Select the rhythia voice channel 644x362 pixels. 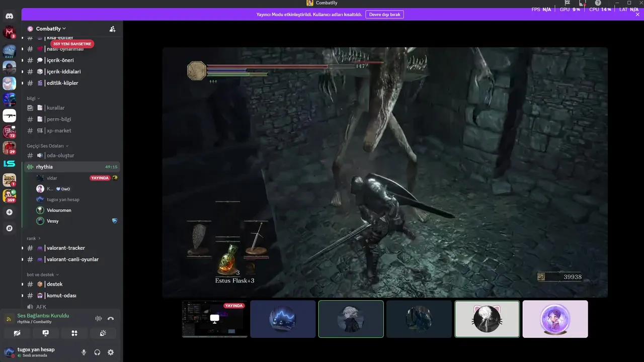click(72, 167)
